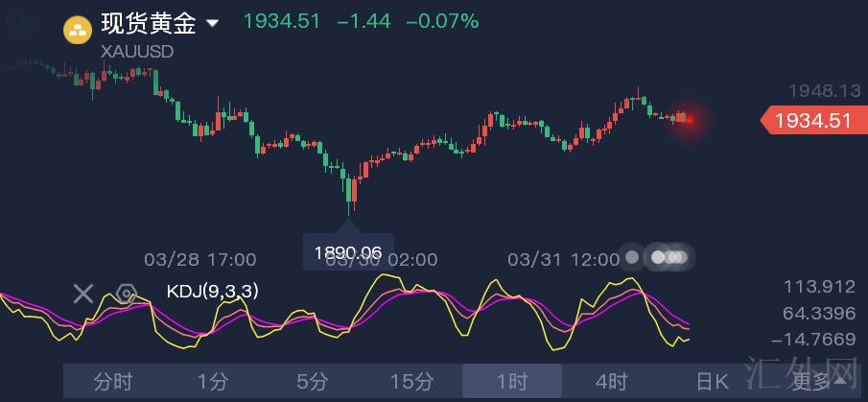Image resolution: width=868 pixels, height=402 pixels.
Task: Click the blinking red latest price dot
Action: (x=688, y=119)
